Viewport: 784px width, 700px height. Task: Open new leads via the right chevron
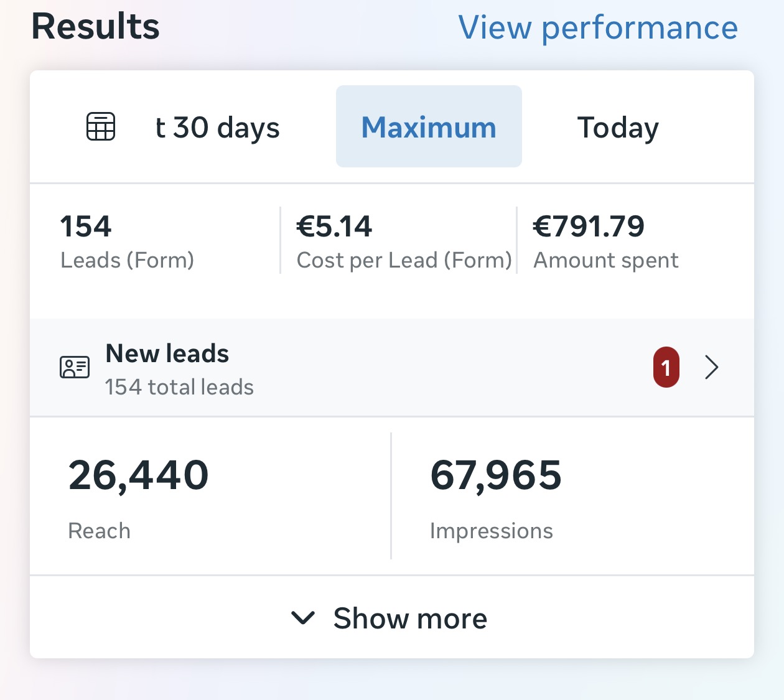point(712,367)
